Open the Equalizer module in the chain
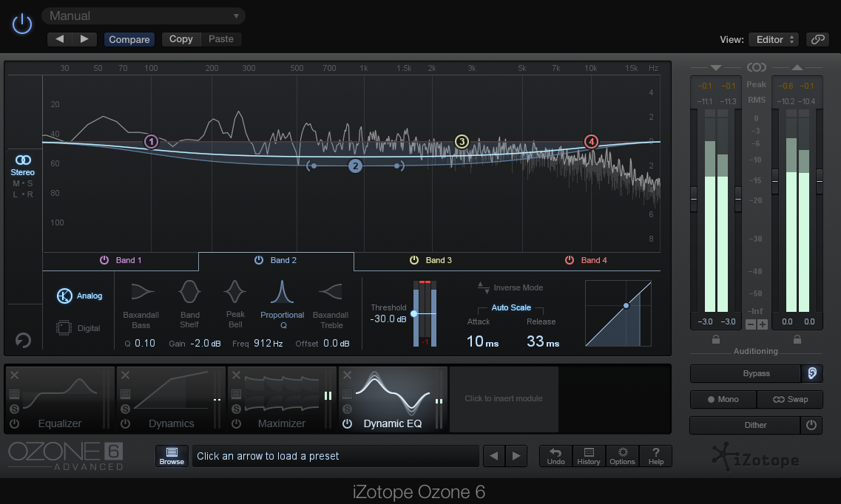Image resolution: width=841 pixels, height=504 pixels. pyautogui.click(x=58, y=399)
